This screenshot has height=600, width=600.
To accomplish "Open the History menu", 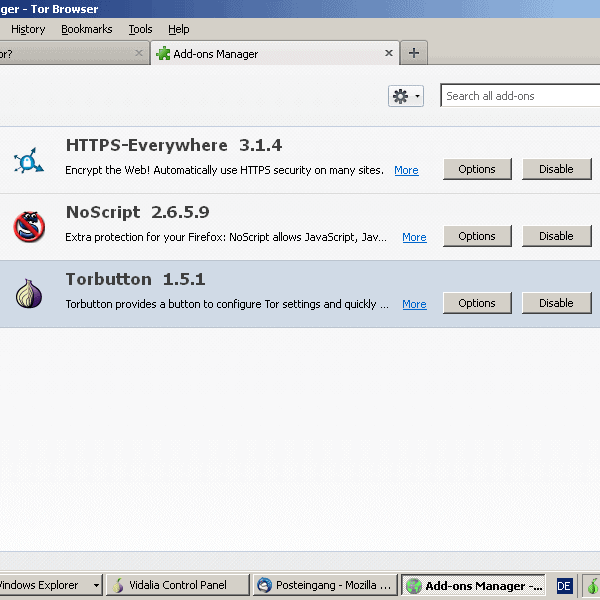I will pos(28,29).
